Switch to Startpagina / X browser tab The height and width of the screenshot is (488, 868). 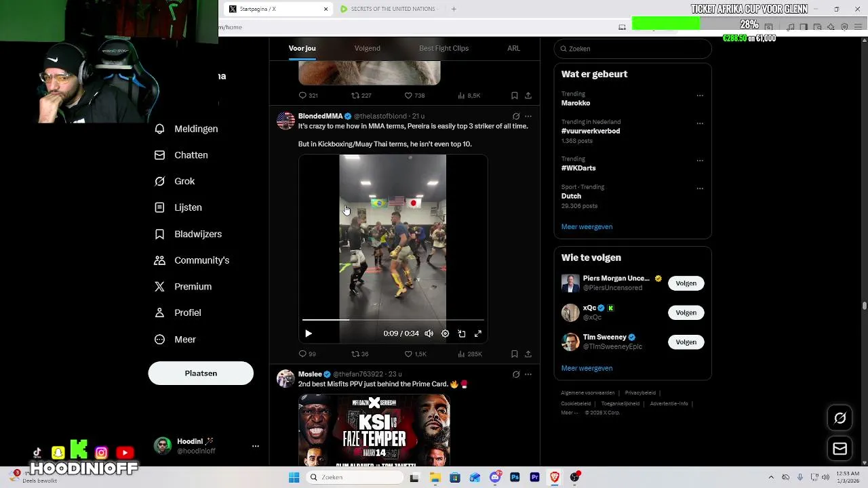(x=278, y=9)
